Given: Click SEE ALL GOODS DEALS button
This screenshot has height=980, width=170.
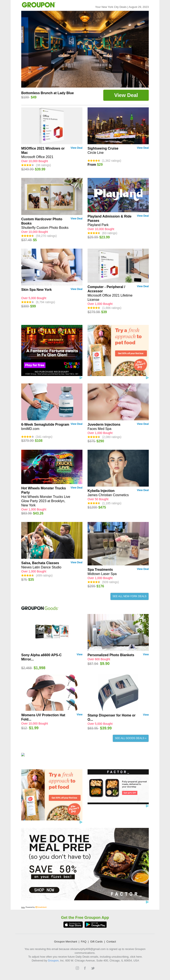Looking at the screenshot, I should point(130,738).
